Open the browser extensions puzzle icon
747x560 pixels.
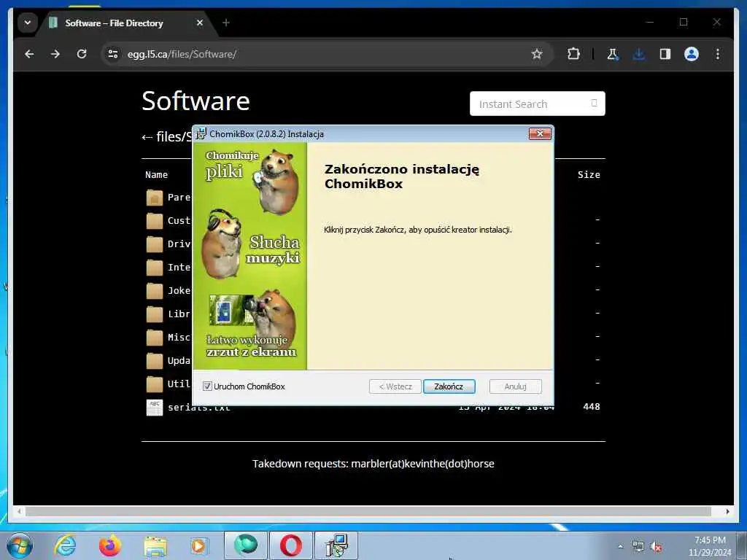tap(573, 54)
